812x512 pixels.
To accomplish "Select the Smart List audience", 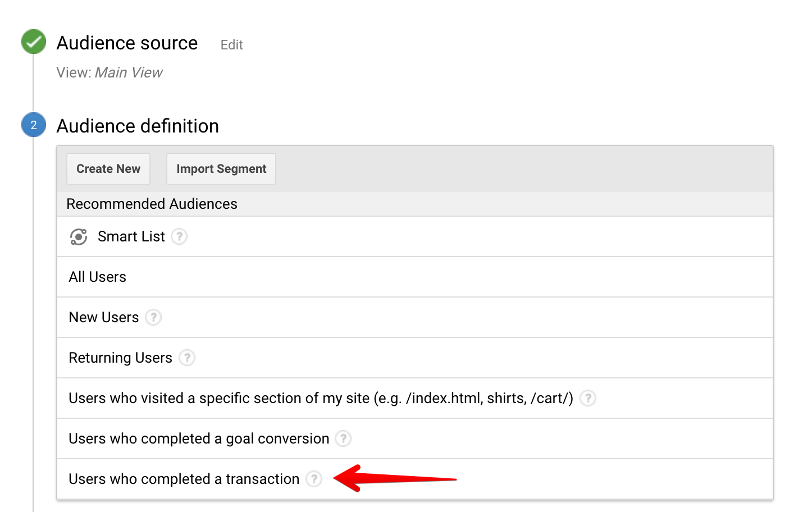I will 131,237.
